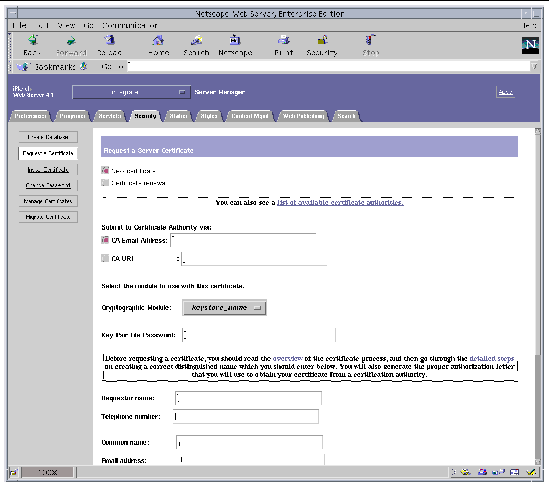The image size is (549, 486).
Task: Switch to the Servlets tab
Action: click(x=110, y=116)
